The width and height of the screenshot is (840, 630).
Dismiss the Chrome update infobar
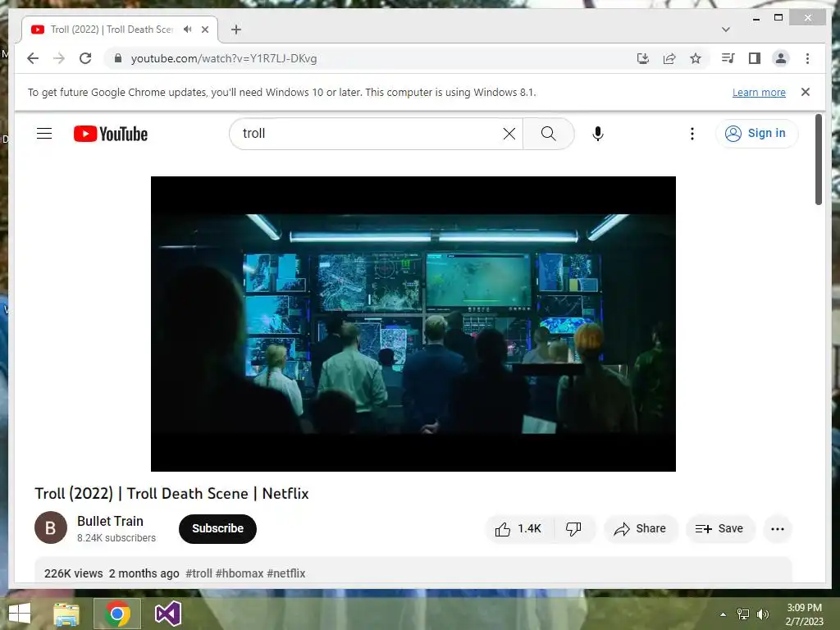[806, 92]
